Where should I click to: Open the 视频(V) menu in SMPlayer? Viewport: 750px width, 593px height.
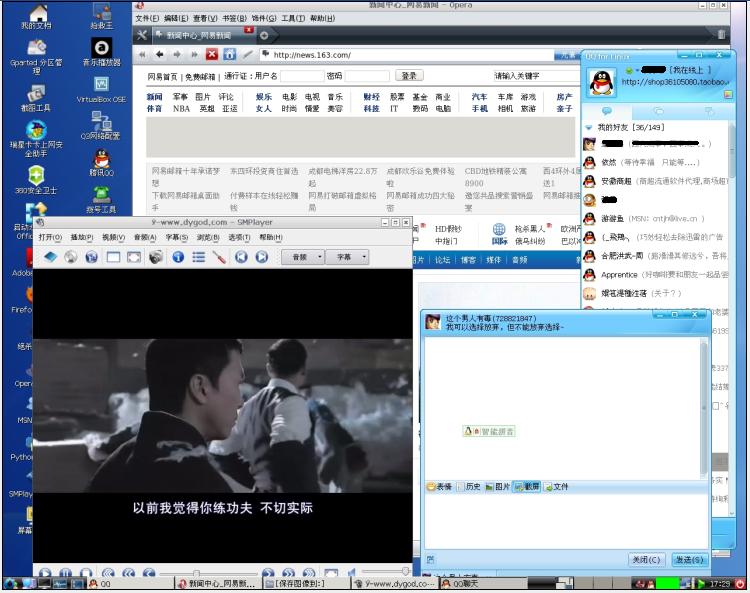[113, 237]
